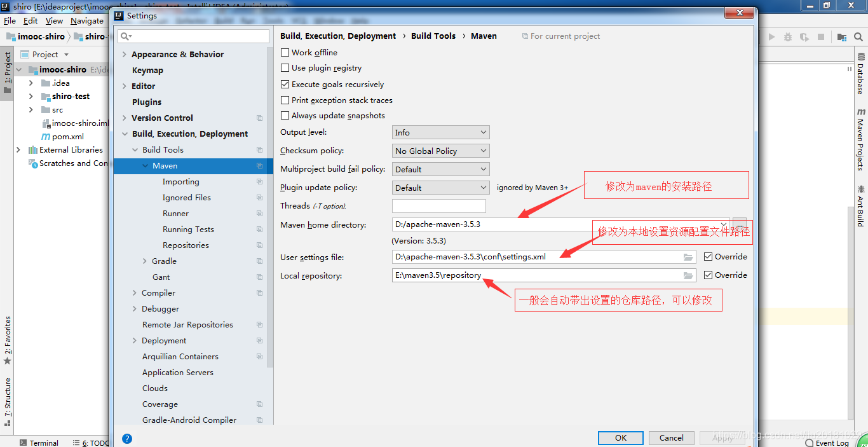Screen dimensions: 868x447
Task: Expand shiro-test folder in project tree
Action: 31,97
